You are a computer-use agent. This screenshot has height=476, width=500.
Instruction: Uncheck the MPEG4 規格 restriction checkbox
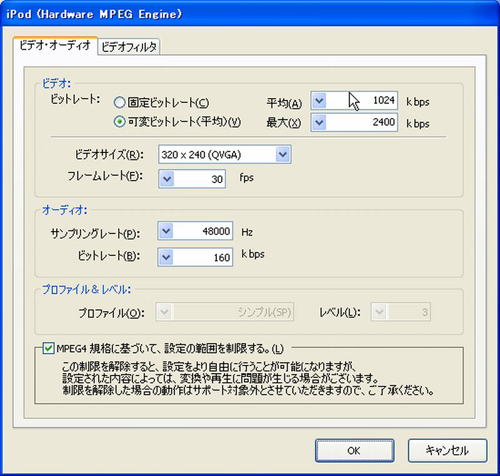click(x=48, y=349)
